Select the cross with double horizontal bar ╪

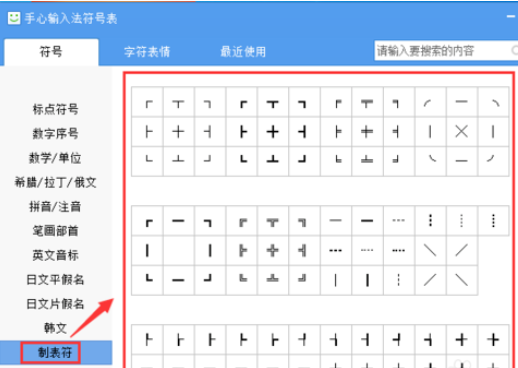point(367,132)
